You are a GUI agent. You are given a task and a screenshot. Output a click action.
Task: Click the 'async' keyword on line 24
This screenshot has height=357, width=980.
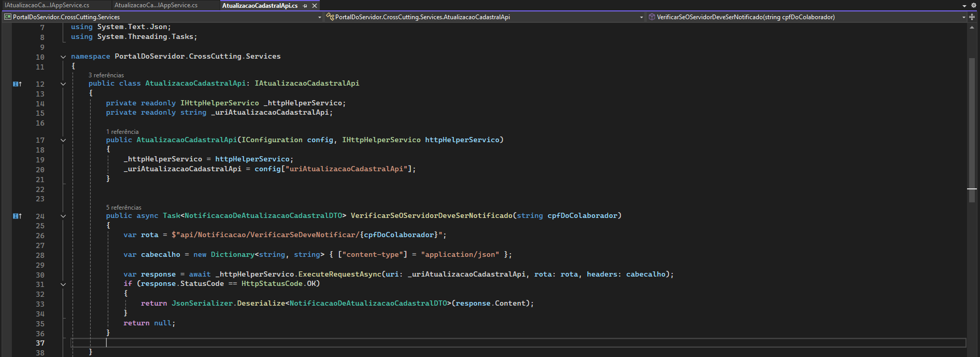(x=148, y=216)
